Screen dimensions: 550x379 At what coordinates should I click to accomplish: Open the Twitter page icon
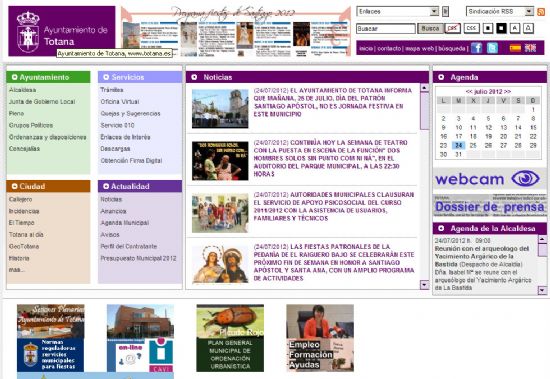point(492,48)
